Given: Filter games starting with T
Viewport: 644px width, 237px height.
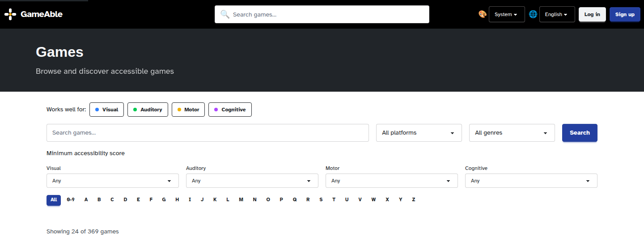Looking at the screenshot, I should click(334, 200).
